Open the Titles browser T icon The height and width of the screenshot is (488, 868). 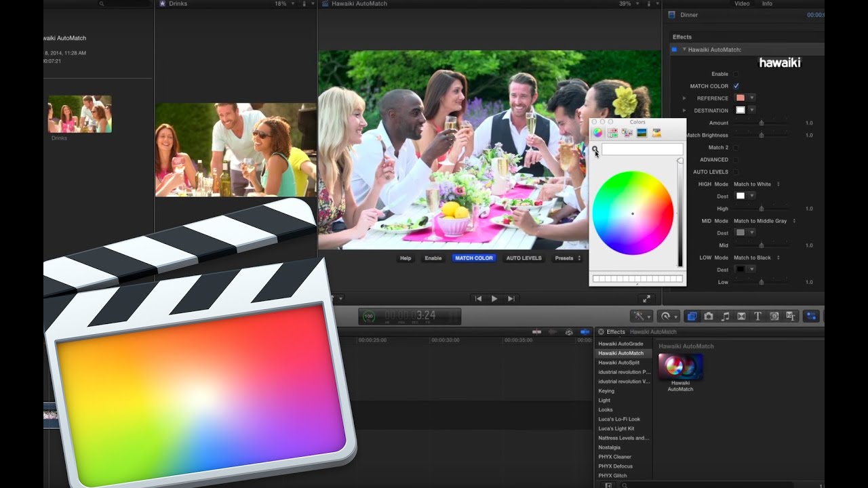point(757,316)
